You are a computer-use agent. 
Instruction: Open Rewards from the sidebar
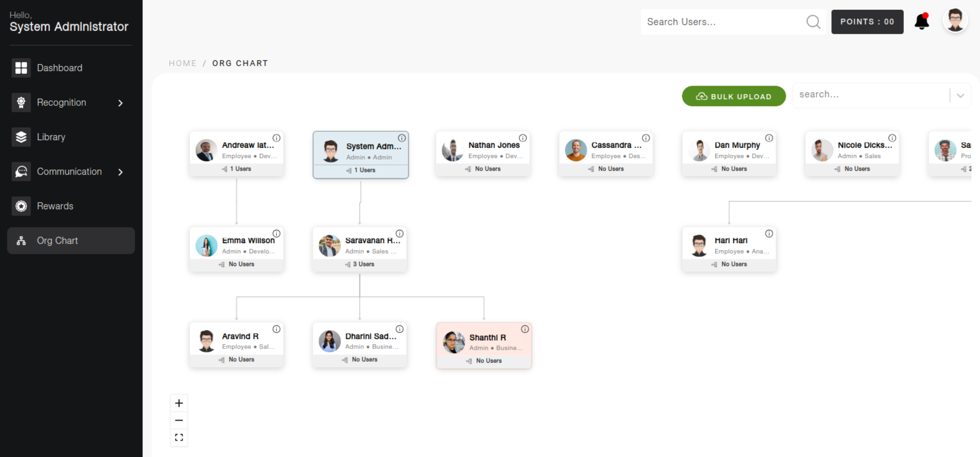55,206
